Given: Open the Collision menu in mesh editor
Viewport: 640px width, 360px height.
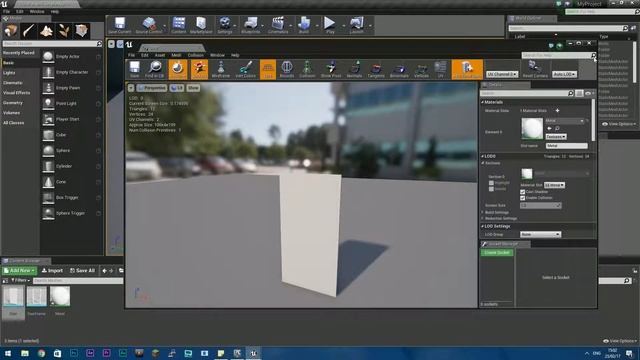Looking at the screenshot, I should pos(196,55).
